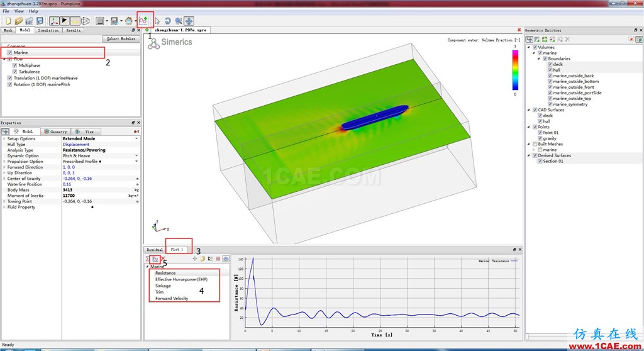
Task: Click the Body Mass value 3413
Action: tap(67, 190)
